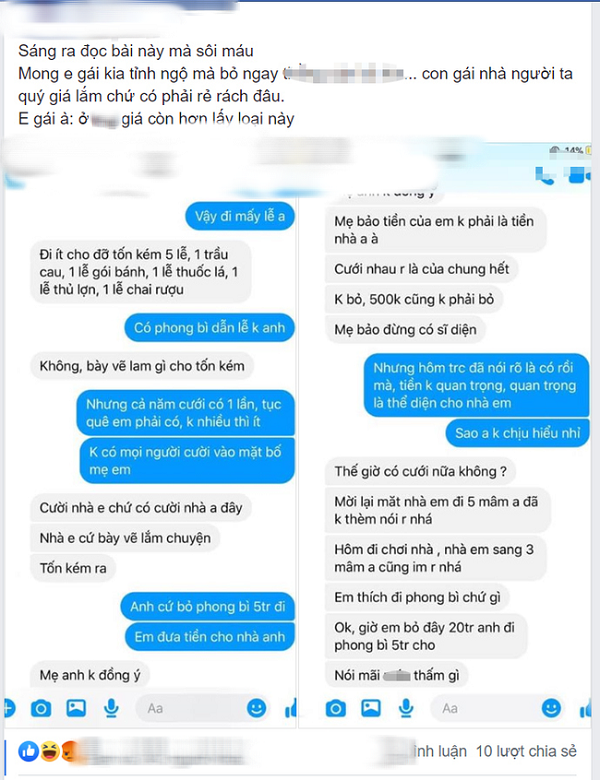Open camera in right chat panel
This screenshot has height=780, width=600.
[x=335, y=708]
